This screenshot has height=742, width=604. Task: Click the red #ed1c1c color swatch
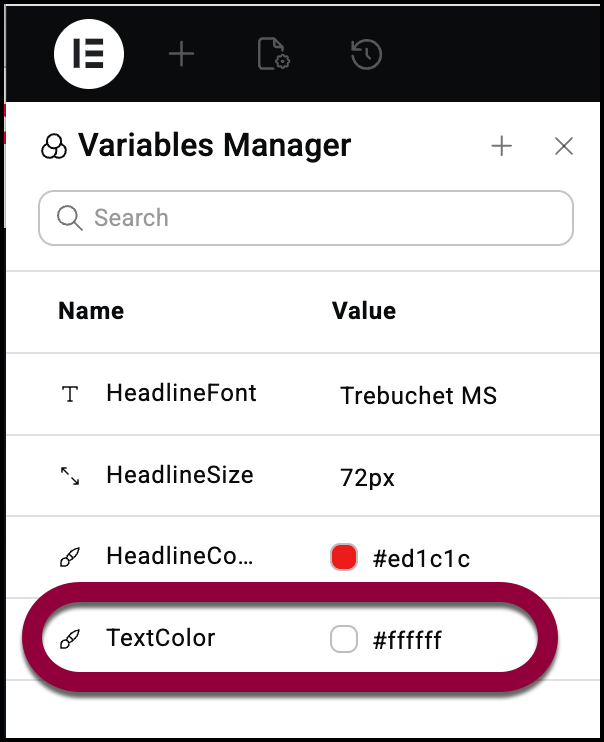pyautogui.click(x=344, y=558)
